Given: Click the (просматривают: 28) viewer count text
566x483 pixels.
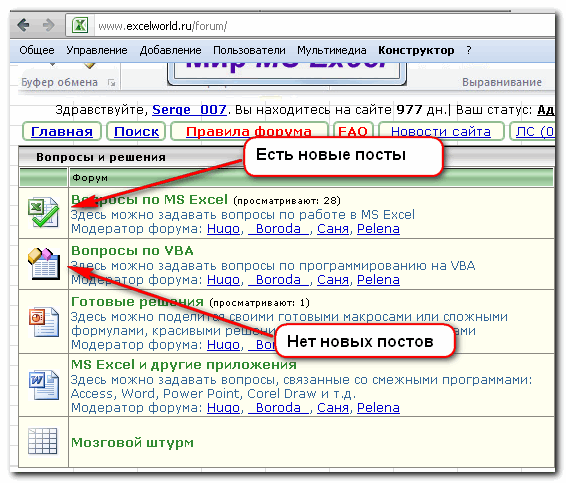Looking at the screenshot, I should tap(287, 200).
